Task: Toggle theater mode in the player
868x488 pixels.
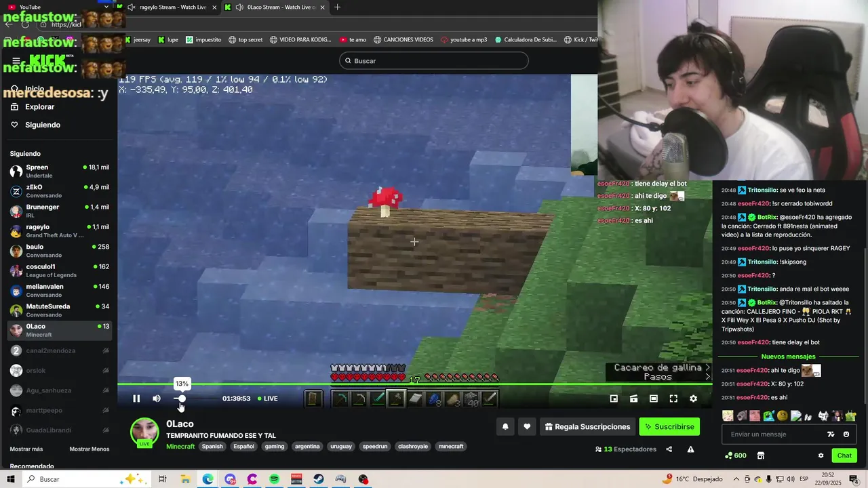Action: [x=654, y=399]
